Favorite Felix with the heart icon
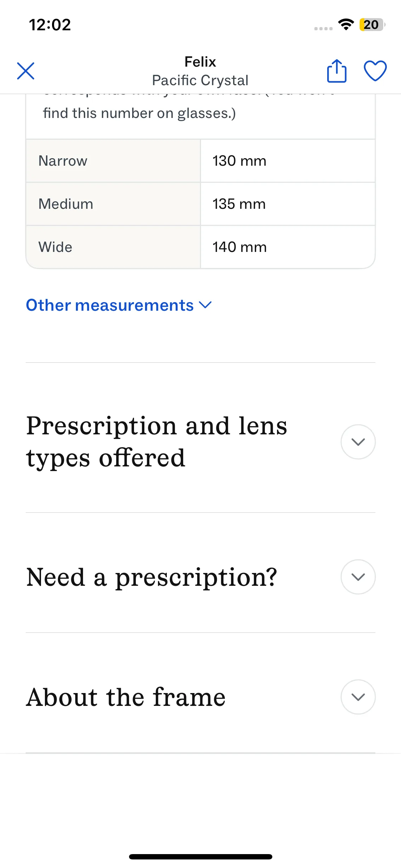 375,71
